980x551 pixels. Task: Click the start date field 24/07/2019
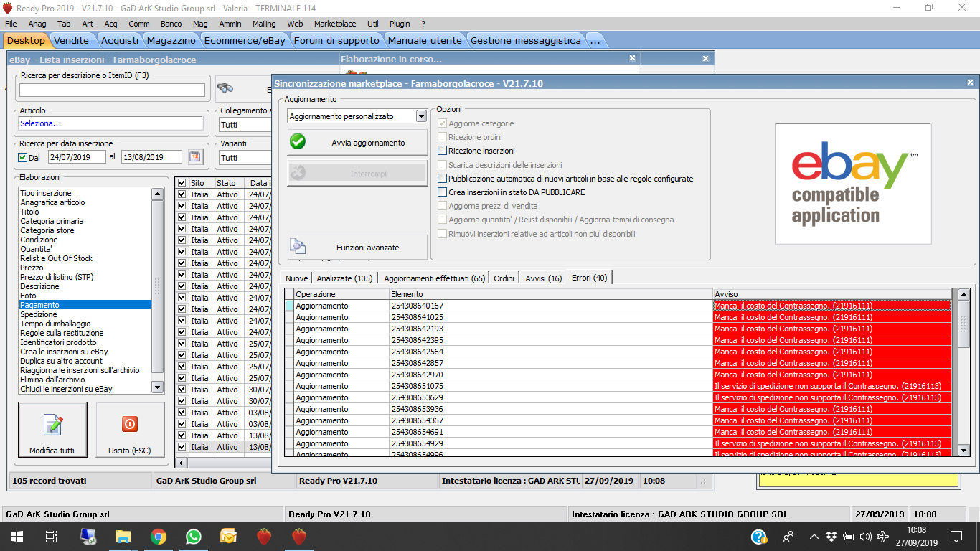[77, 157]
